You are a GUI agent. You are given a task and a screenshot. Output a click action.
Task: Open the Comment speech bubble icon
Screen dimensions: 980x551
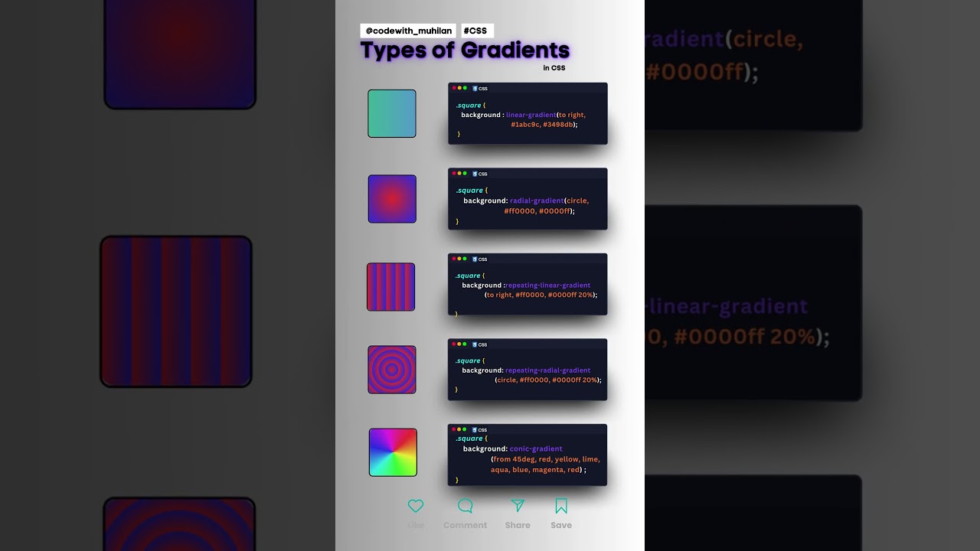click(x=465, y=506)
